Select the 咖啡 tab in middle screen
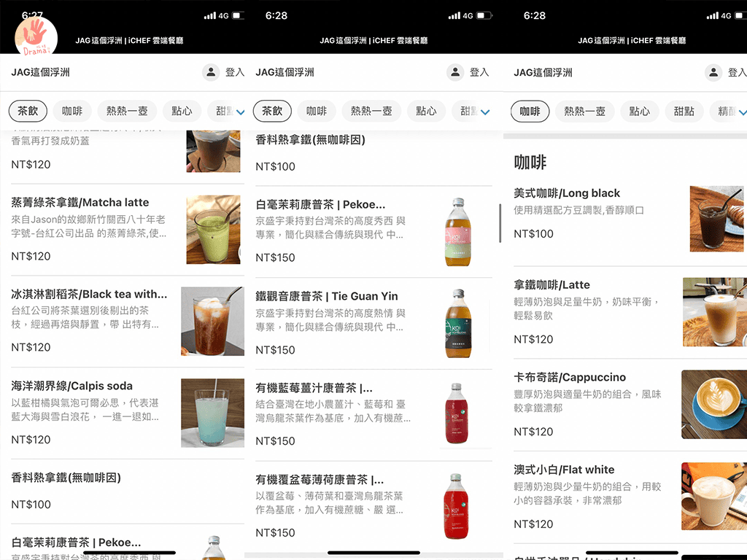The width and height of the screenshot is (747, 560). (317, 111)
